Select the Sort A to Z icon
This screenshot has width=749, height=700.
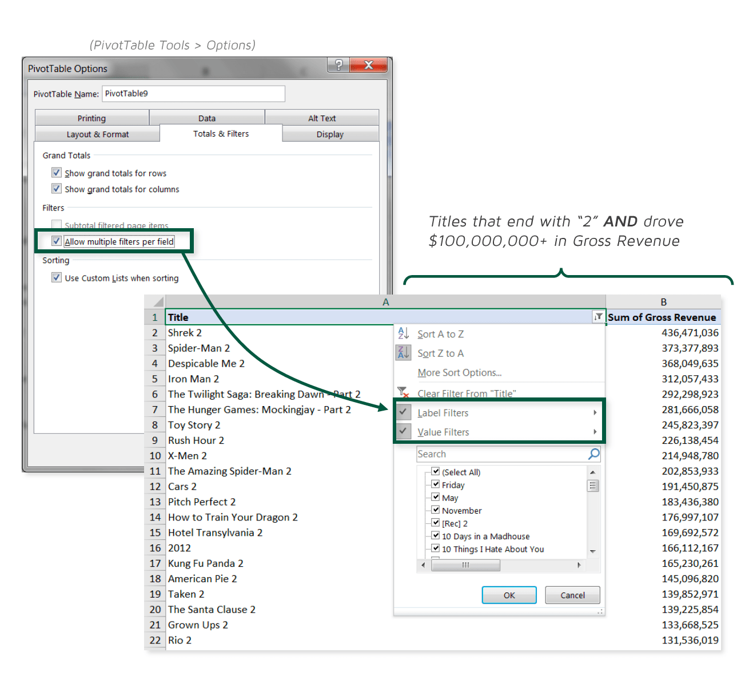pyautogui.click(x=404, y=333)
